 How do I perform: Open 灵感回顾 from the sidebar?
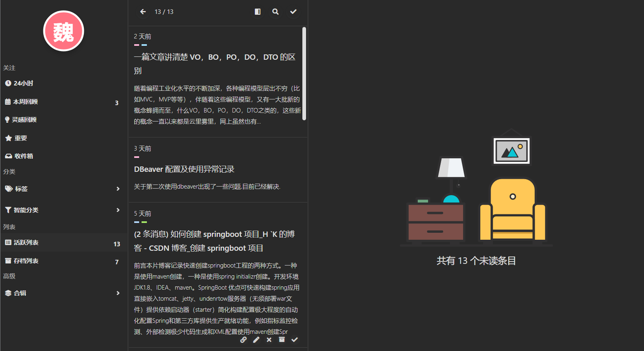[x=64, y=120]
